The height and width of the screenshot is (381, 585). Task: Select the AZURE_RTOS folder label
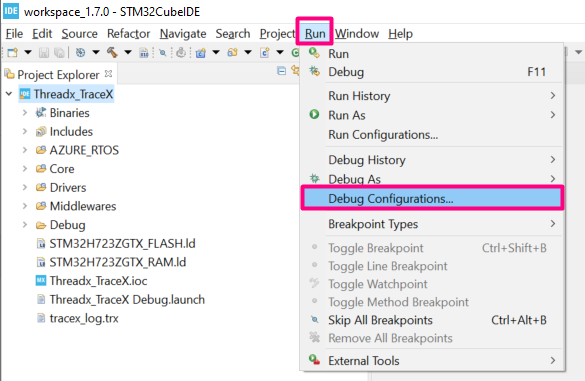click(84, 150)
